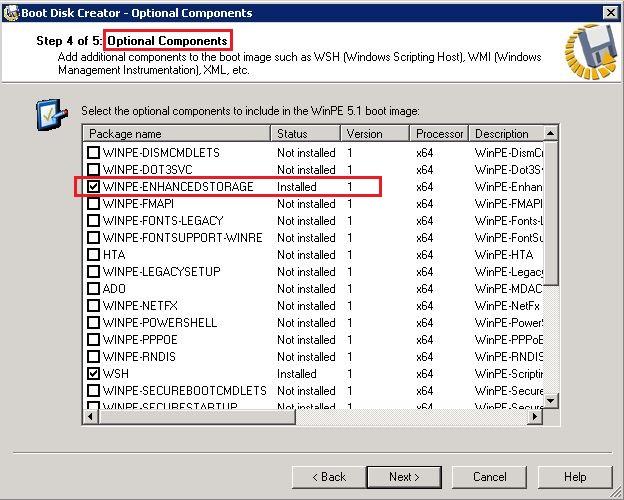
Task: Sort by Processor column header
Action: [x=439, y=133]
